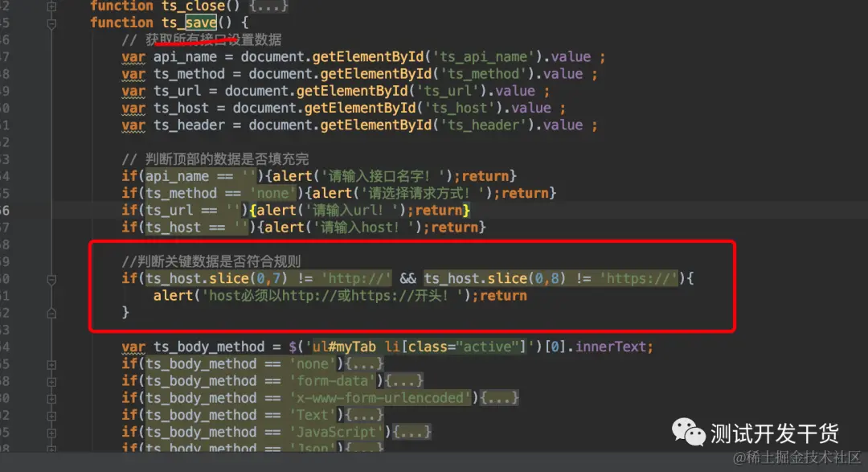This screenshot has width=868, height=472.
Task: Click the alert text '请输入接口名字！'
Action: pyautogui.click(x=387, y=177)
